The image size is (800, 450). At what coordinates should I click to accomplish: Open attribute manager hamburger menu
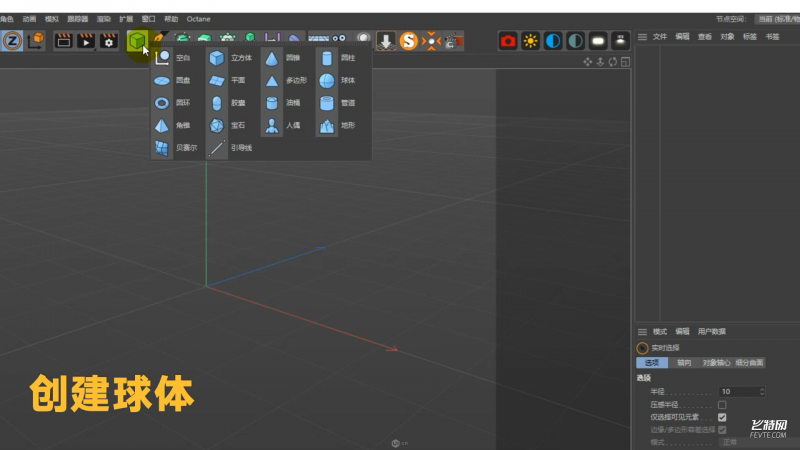pyautogui.click(x=642, y=332)
